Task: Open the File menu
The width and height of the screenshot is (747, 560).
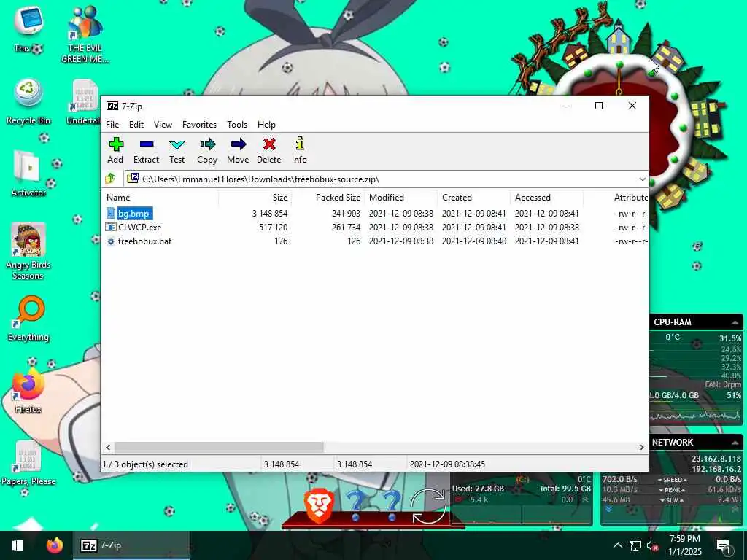Action: coord(112,124)
